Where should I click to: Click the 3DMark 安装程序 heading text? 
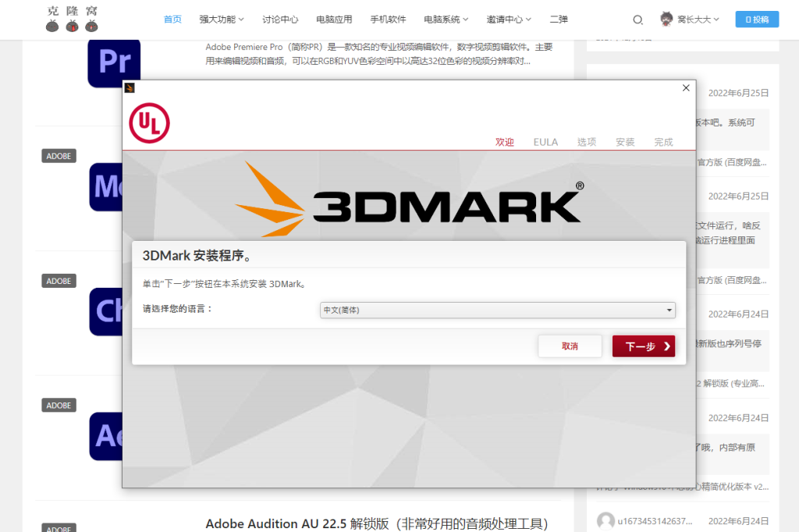click(197, 255)
